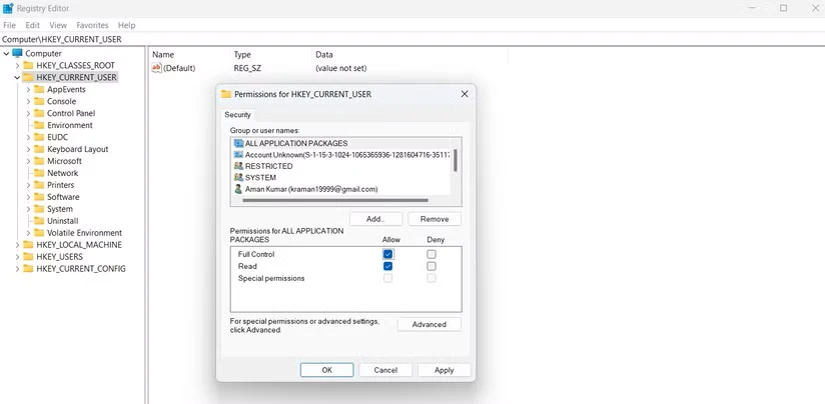This screenshot has height=404, width=825.
Task: Expand the Control Panel subkey
Action: [28, 113]
